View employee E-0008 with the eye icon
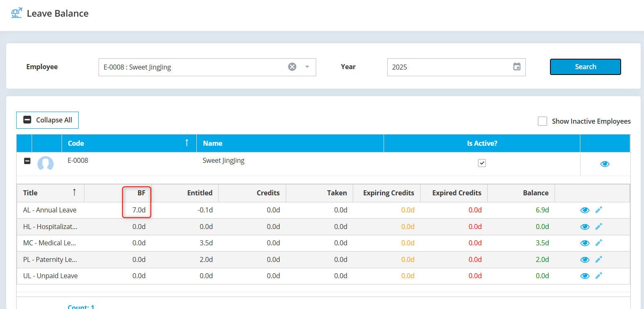The image size is (644, 309). [605, 164]
